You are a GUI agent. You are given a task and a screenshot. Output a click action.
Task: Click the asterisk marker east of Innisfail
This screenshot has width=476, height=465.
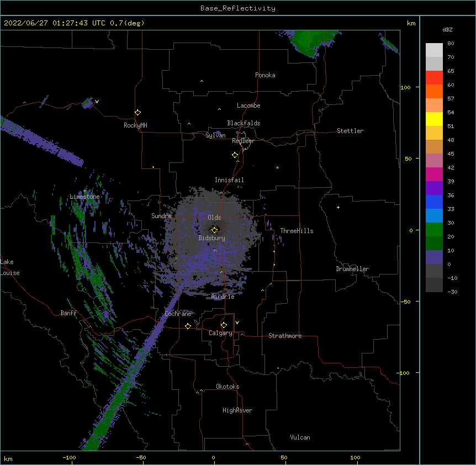pyautogui.click(x=277, y=168)
